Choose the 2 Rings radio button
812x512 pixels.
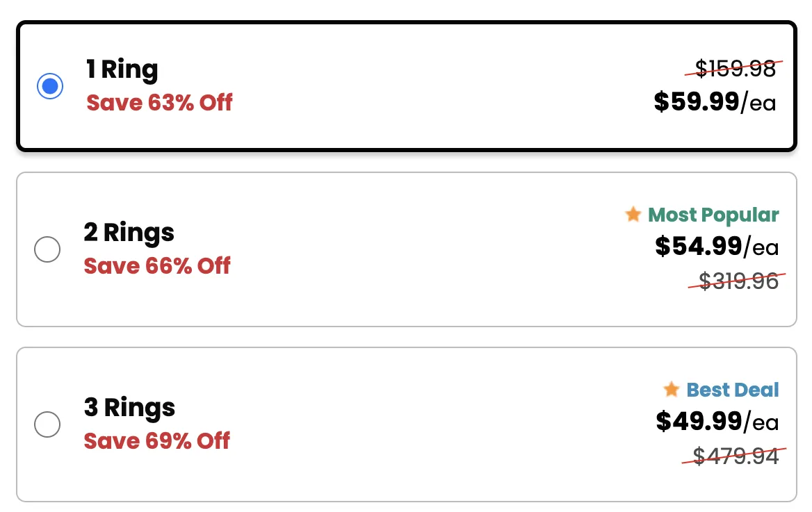(x=47, y=249)
